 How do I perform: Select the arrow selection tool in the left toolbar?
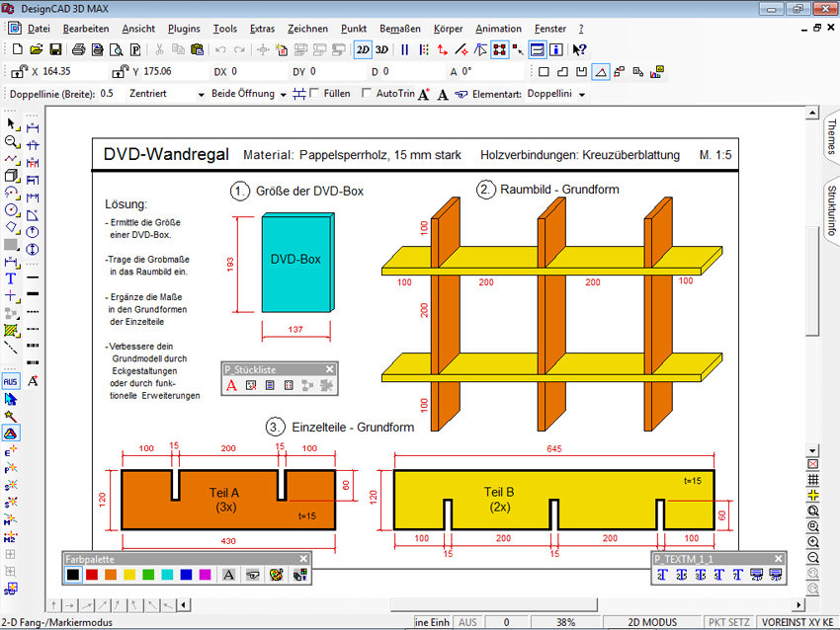(x=11, y=121)
